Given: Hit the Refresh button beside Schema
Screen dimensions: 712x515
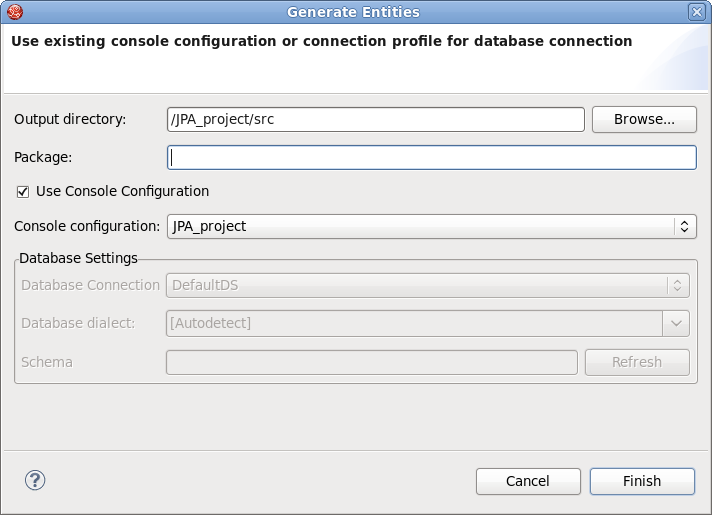Looking at the screenshot, I should pos(636,362).
